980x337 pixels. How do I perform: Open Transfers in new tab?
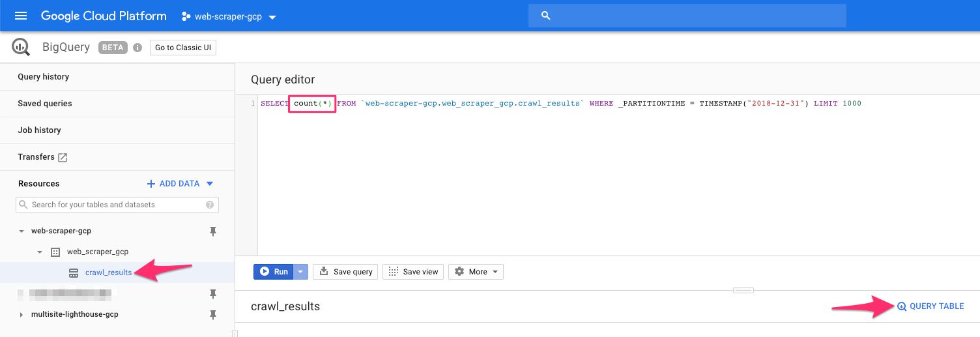click(42, 157)
